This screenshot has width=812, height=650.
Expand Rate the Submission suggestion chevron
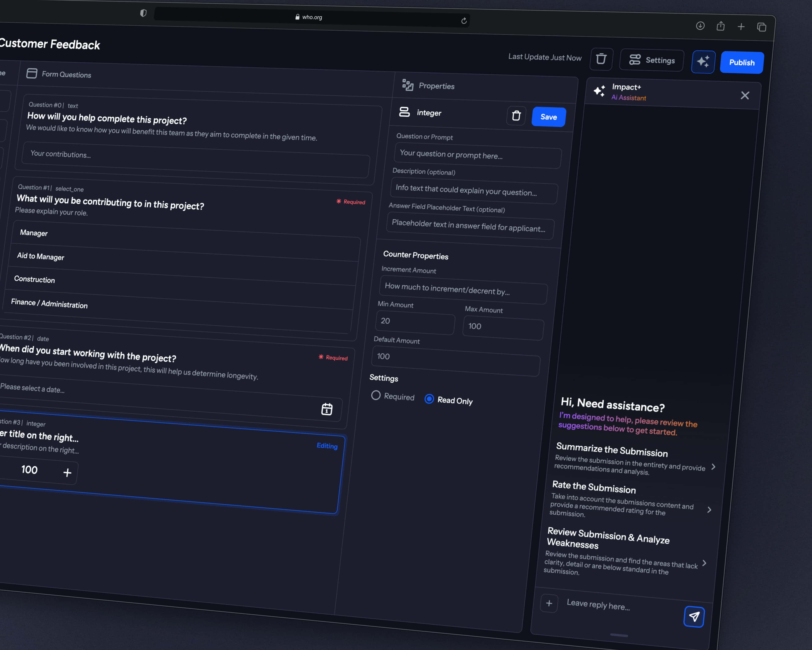[709, 510]
